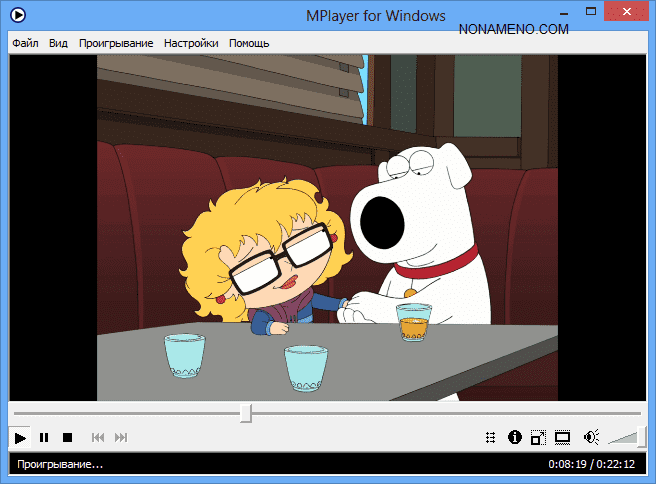Switch to fullscreen mode
This screenshot has height=484, width=656.
(563, 437)
